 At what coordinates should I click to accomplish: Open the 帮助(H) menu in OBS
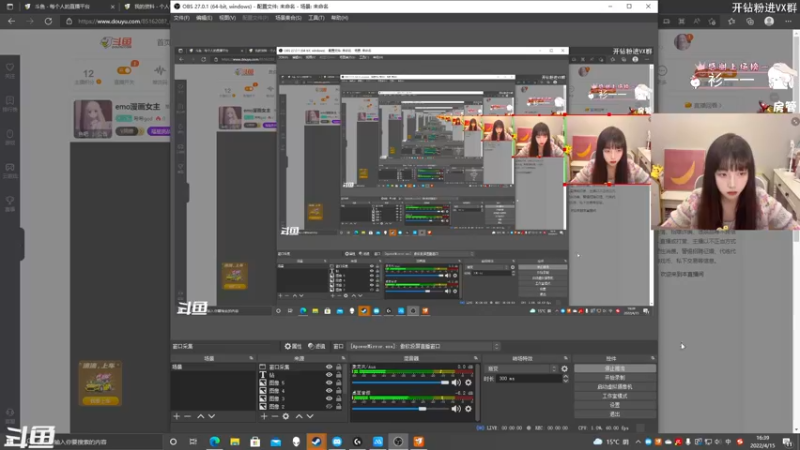pos(339,18)
